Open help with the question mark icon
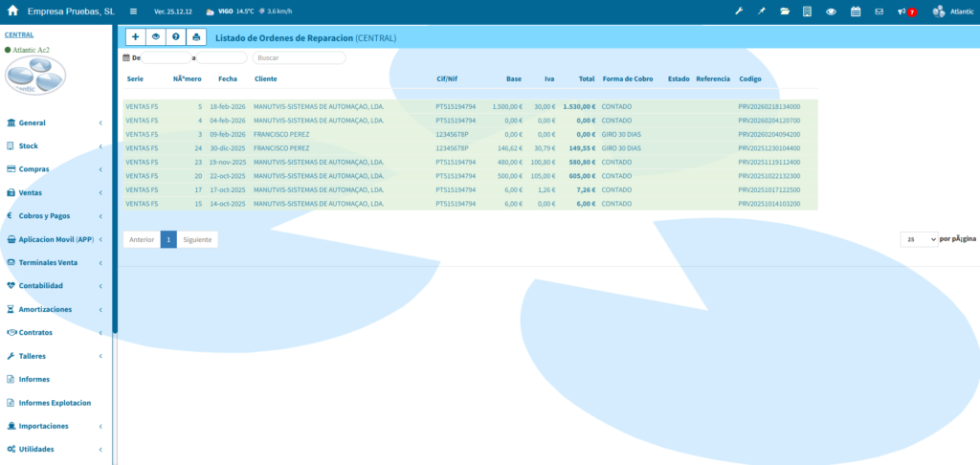The image size is (980, 465). pos(175,37)
